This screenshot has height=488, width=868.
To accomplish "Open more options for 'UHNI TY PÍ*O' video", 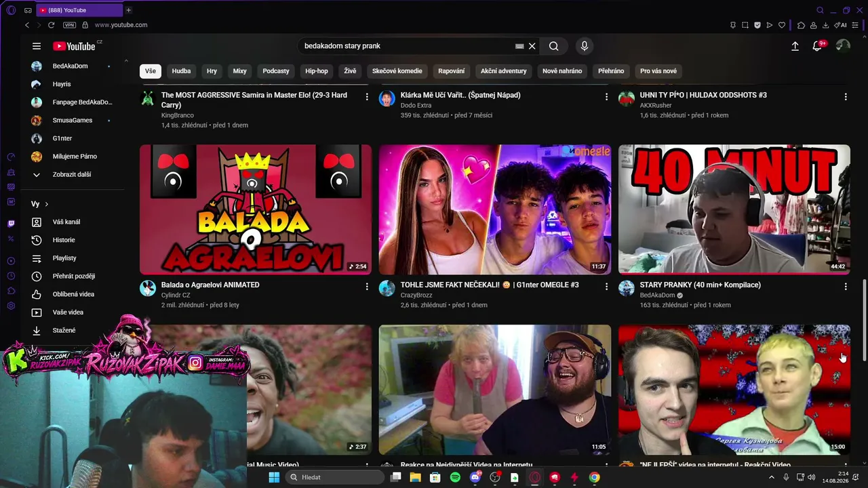I will (846, 97).
